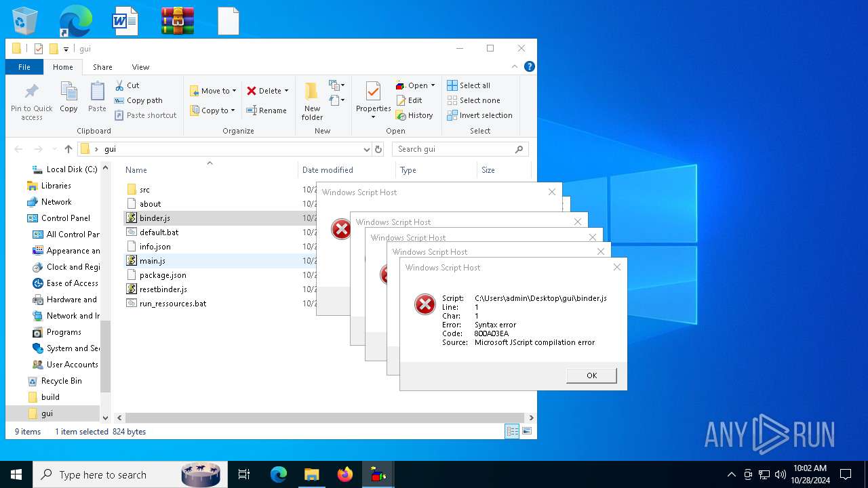
Task: Click Paste shortcut in ribbon
Action: [145, 115]
